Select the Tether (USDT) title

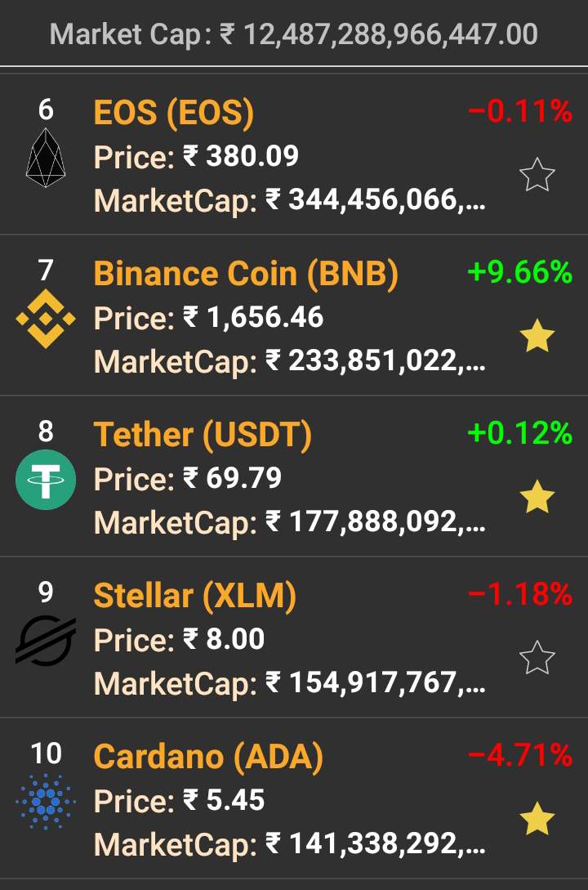203,435
